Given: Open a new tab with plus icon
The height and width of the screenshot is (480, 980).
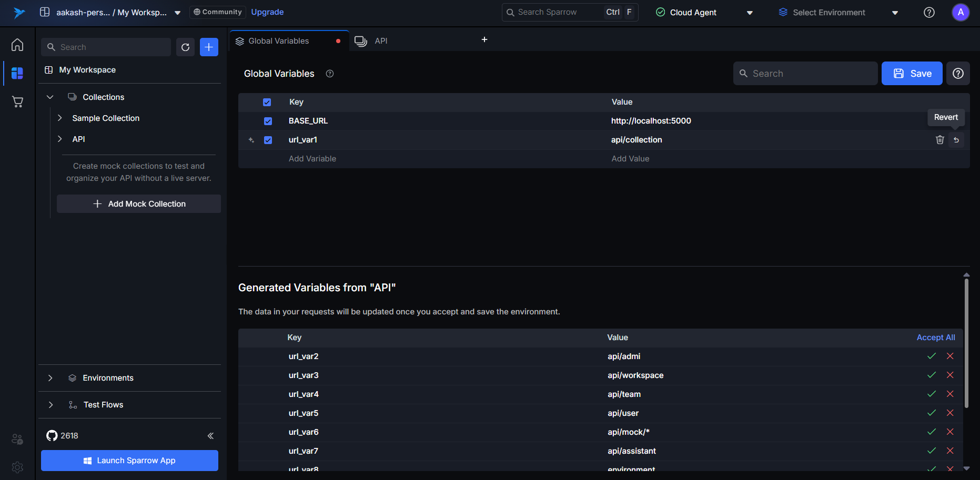Looking at the screenshot, I should 484,39.
